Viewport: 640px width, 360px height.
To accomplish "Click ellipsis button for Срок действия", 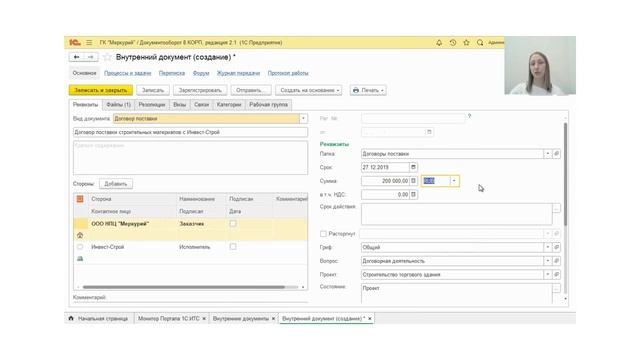I will 556,208.
